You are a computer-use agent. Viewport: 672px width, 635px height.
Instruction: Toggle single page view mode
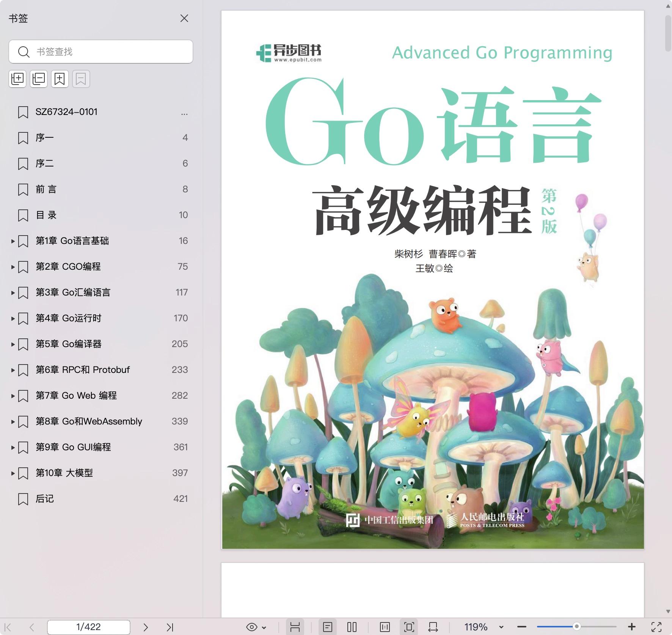point(328,627)
